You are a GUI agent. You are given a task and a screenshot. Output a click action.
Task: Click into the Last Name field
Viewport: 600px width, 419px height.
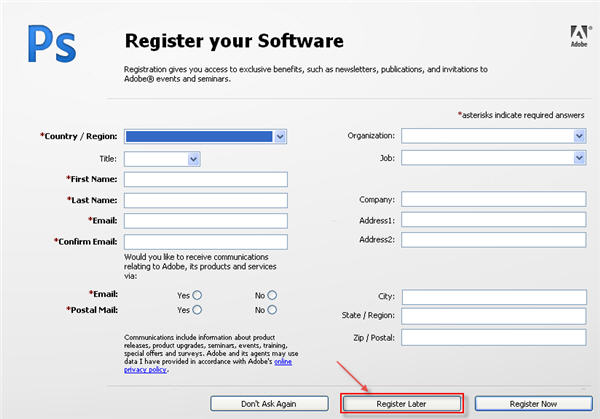pos(206,201)
